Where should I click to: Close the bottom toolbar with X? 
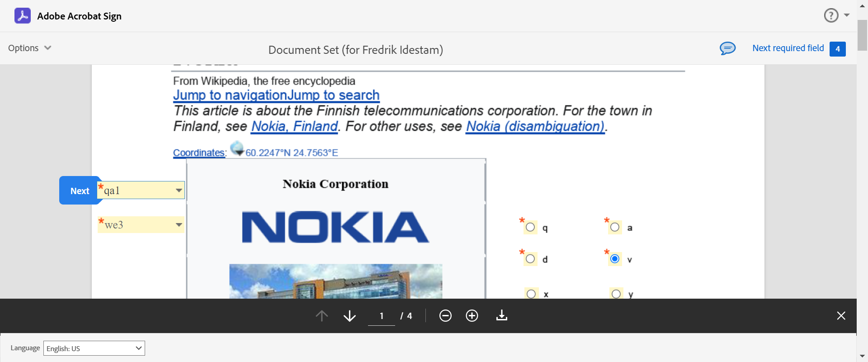[841, 316]
